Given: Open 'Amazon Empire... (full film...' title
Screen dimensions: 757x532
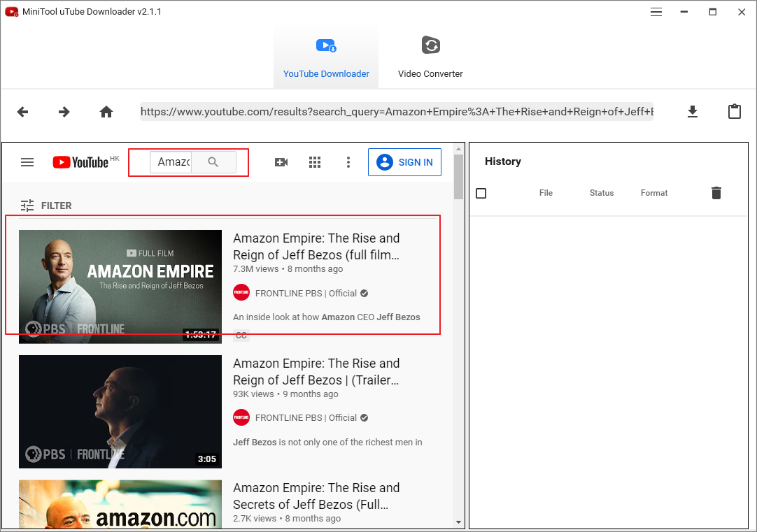Looking at the screenshot, I should pos(316,247).
